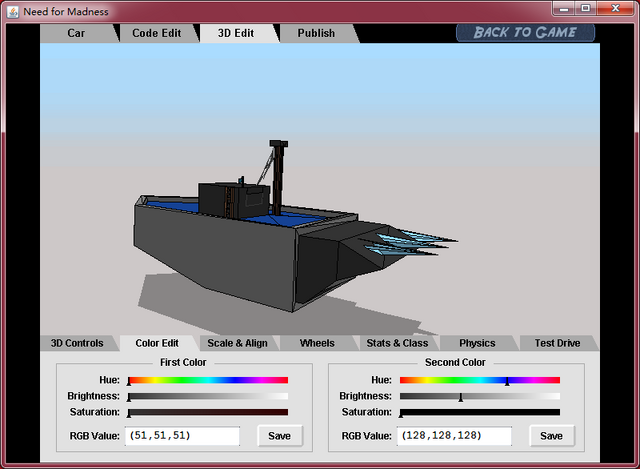Click the Back to Game button
The height and width of the screenshot is (469, 640).
coord(525,33)
